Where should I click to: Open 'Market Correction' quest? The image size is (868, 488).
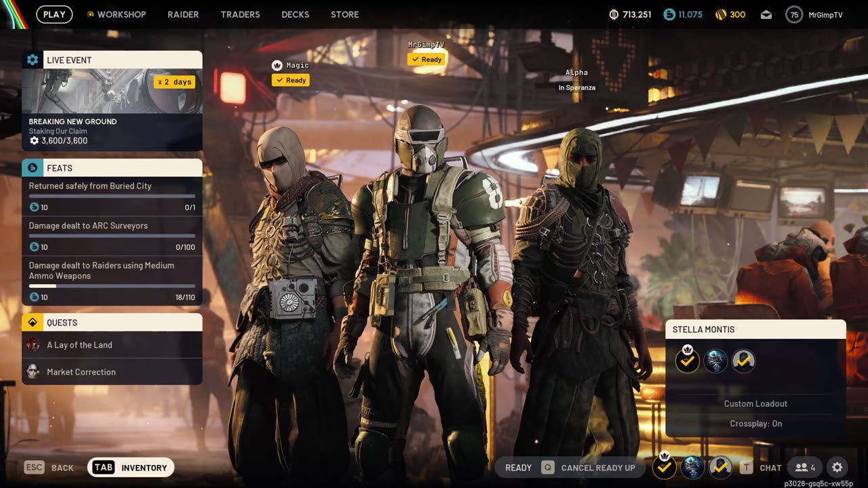[112, 372]
